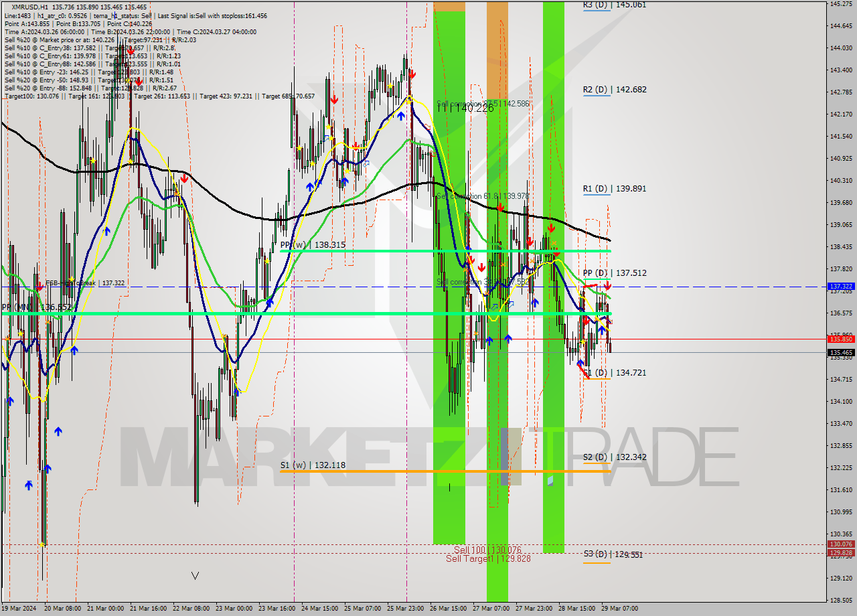Click the red 129.828 price tag on axis

[x=841, y=553]
